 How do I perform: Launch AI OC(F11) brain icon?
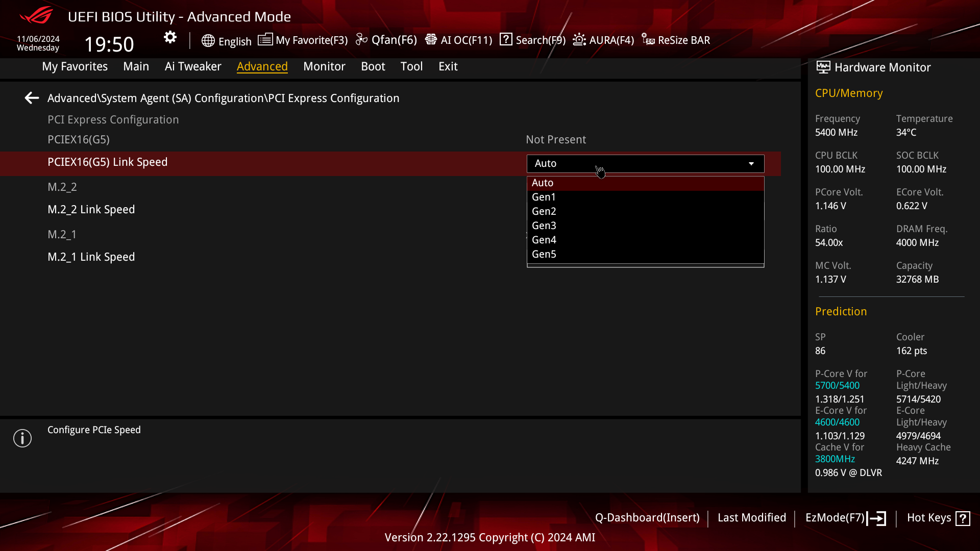pyautogui.click(x=431, y=40)
